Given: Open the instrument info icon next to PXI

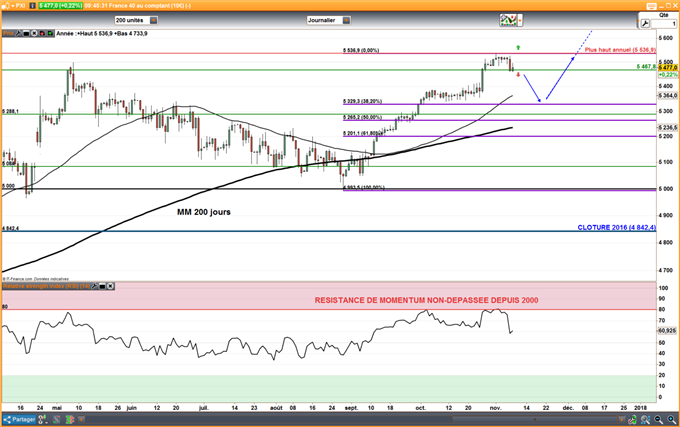Looking at the screenshot, I should tap(33, 6).
